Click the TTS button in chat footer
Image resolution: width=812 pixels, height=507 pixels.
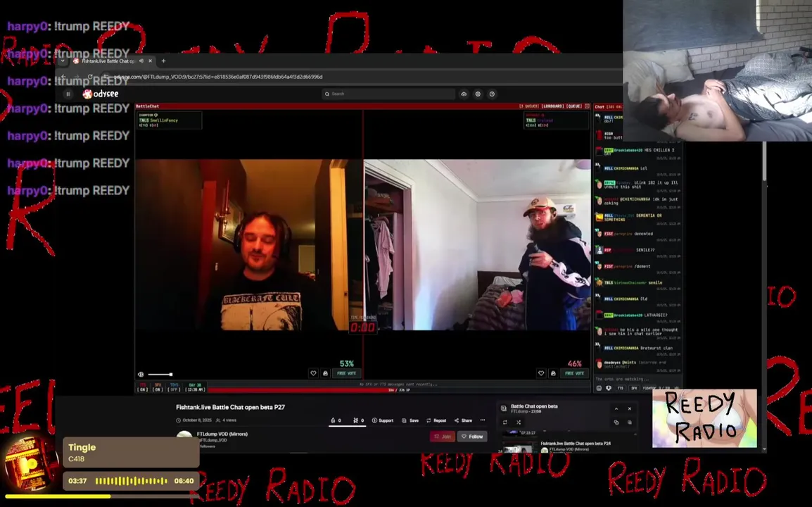[x=621, y=388]
